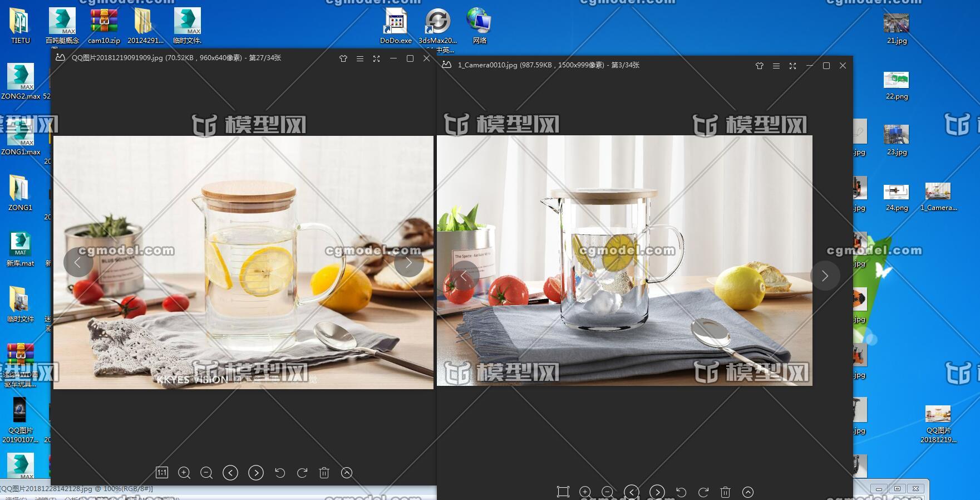Rotate left viewer image counterclockwise
This screenshot has width=980, height=500.
(x=280, y=473)
